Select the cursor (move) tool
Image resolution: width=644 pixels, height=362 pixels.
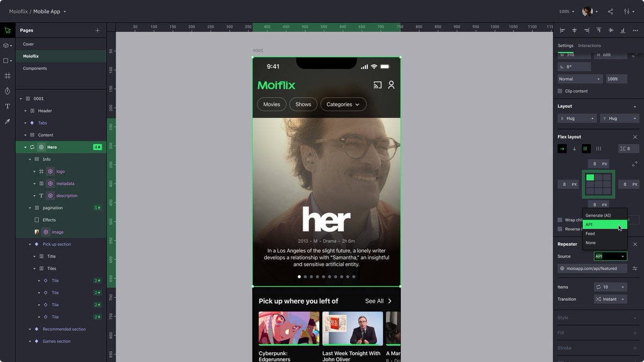click(8, 31)
